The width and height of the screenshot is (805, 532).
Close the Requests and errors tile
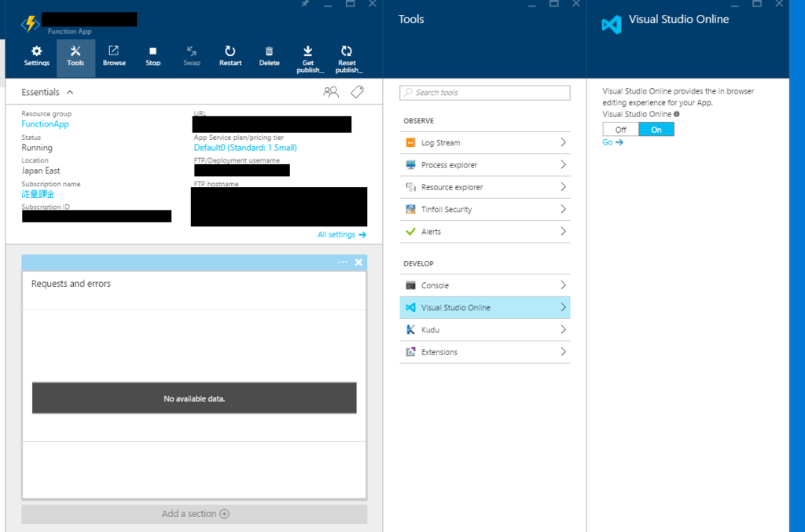click(358, 262)
